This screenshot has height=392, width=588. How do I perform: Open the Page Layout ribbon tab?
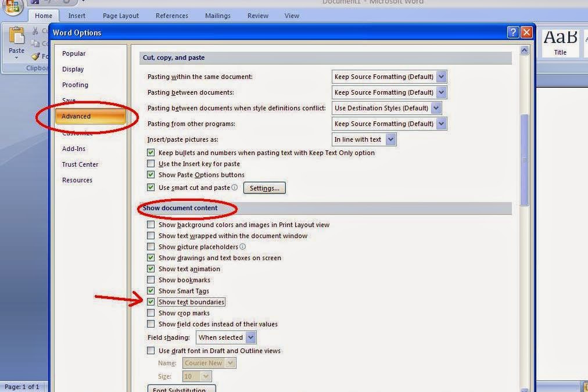coord(120,16)
